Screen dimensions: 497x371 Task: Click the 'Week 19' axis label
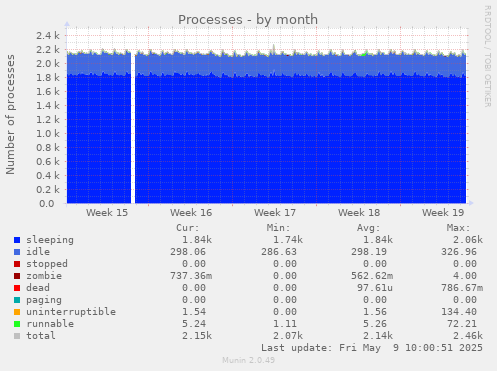(443, 213)
